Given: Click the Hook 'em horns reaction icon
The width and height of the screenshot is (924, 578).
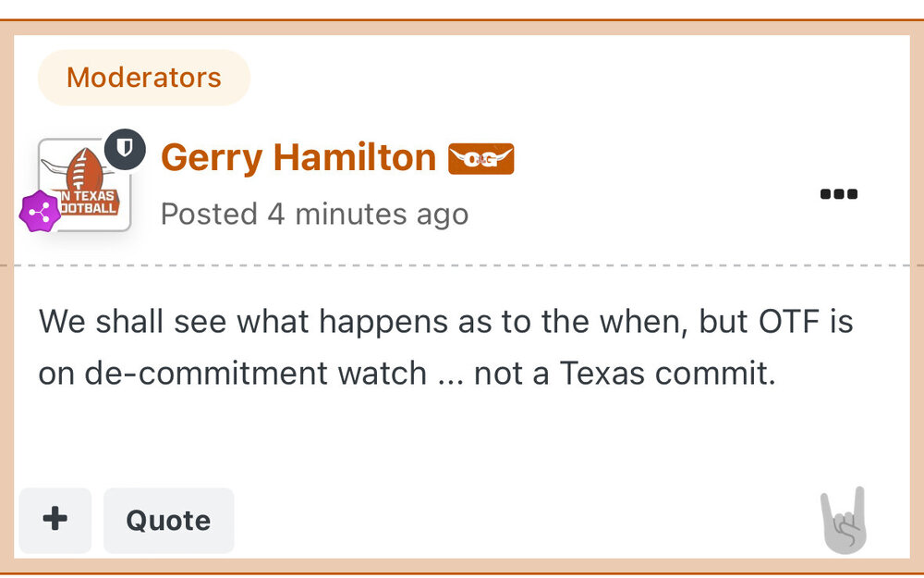Looking at the screenshot, I should click(x=844, y=522).
